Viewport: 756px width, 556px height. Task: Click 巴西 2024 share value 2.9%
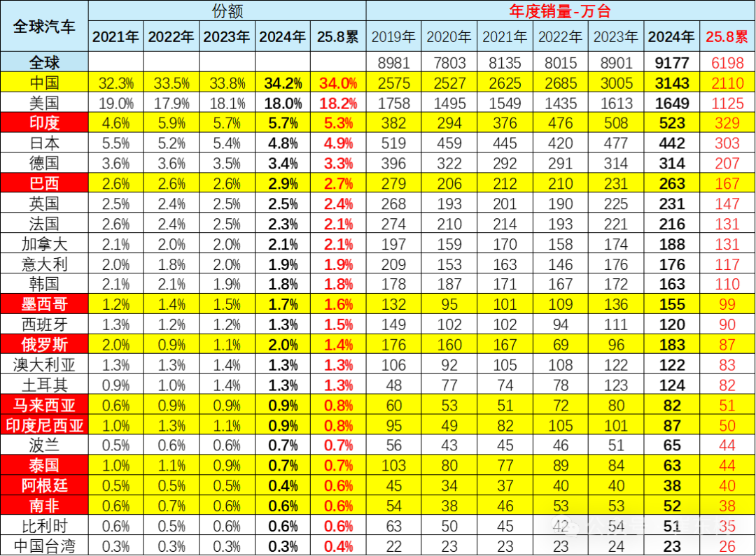click(x=283, y=183)
